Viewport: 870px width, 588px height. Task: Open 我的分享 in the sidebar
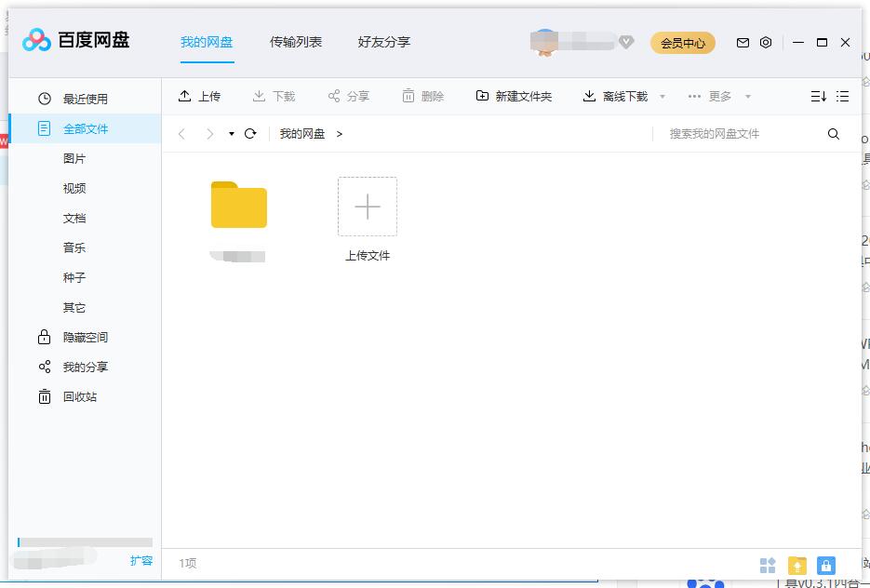point(86,367)
